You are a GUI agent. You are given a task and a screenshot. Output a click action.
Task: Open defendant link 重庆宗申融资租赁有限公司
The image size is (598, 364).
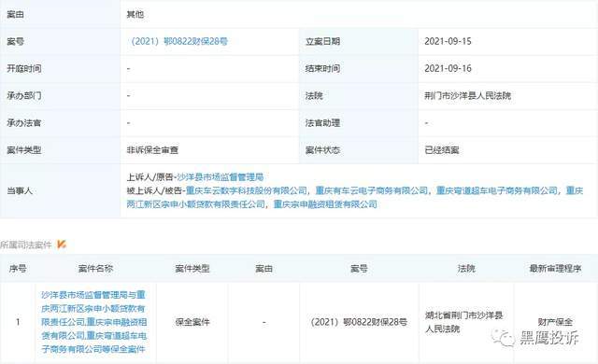click(325, 204)
